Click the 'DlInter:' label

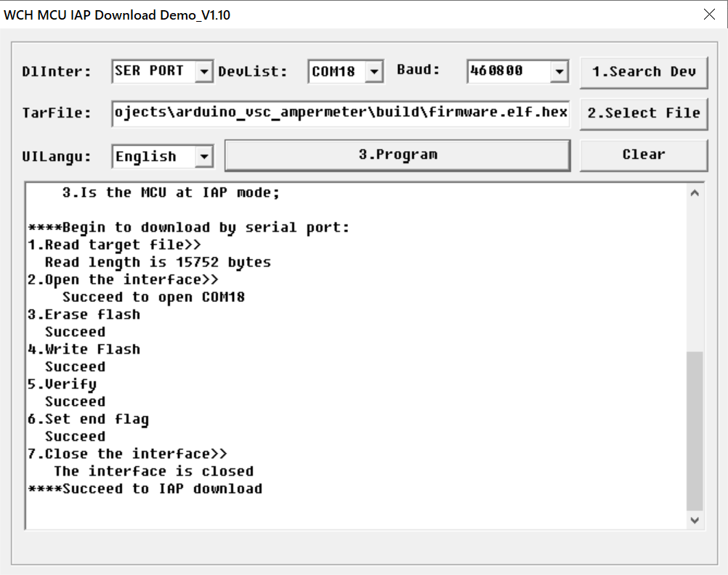pyautogui.click(x=57, y=71)
